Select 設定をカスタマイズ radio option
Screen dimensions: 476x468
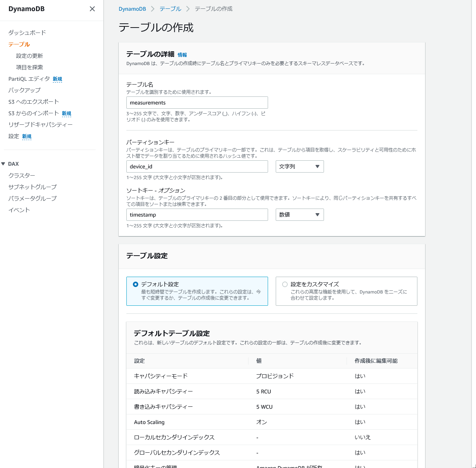[285, 284]
